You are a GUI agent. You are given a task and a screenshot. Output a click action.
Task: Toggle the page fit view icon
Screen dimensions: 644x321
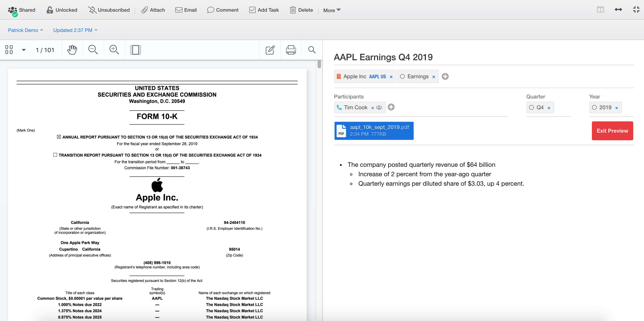click(x=135, y=50)
